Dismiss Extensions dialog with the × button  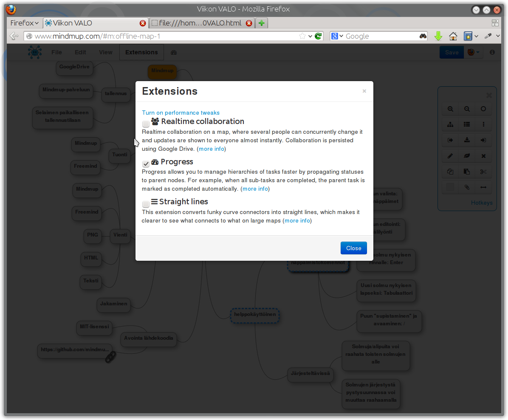click(364, 91)
